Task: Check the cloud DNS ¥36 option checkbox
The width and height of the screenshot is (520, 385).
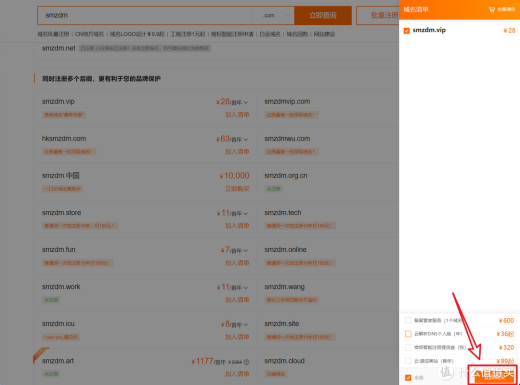Action: (408, 334)
